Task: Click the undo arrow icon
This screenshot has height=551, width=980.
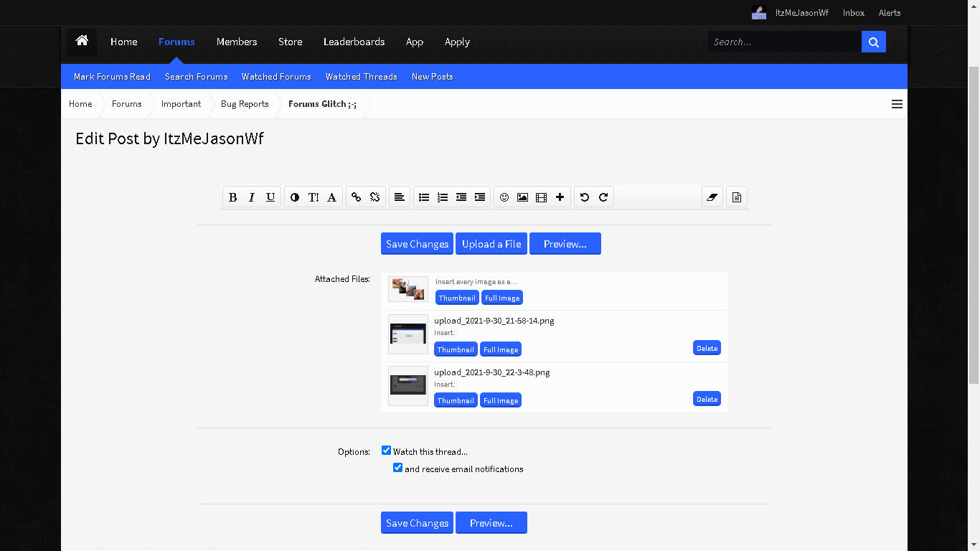Action: coord(585,197)
